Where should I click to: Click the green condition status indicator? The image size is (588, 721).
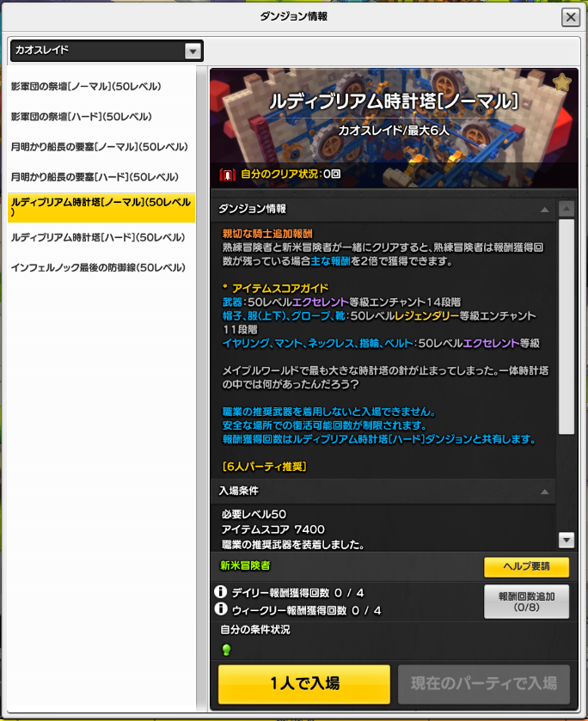[x=226, y=650]
